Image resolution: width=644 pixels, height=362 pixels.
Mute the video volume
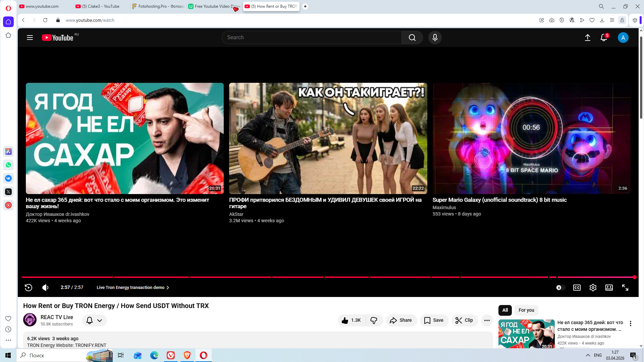pyautogui.click(x=45, y=288)
